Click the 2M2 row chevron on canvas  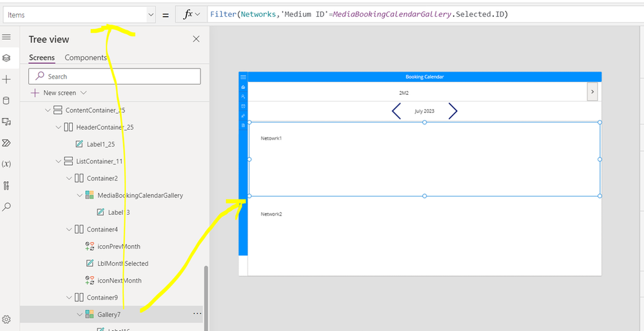click(592, 92)
